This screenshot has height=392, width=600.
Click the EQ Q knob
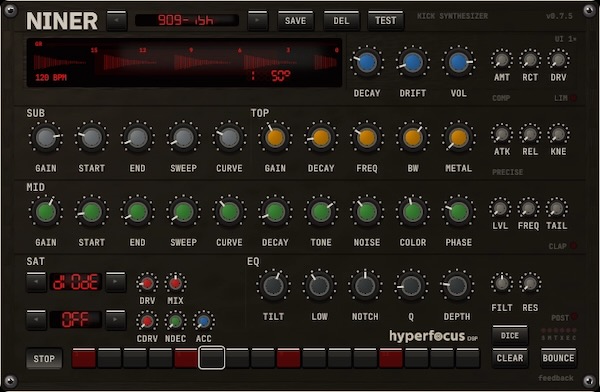pyautogui.click(x=411, y=286)
